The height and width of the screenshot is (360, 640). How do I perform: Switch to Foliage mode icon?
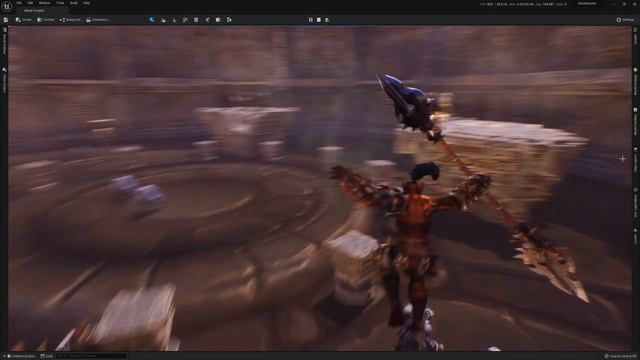(174, 20)
